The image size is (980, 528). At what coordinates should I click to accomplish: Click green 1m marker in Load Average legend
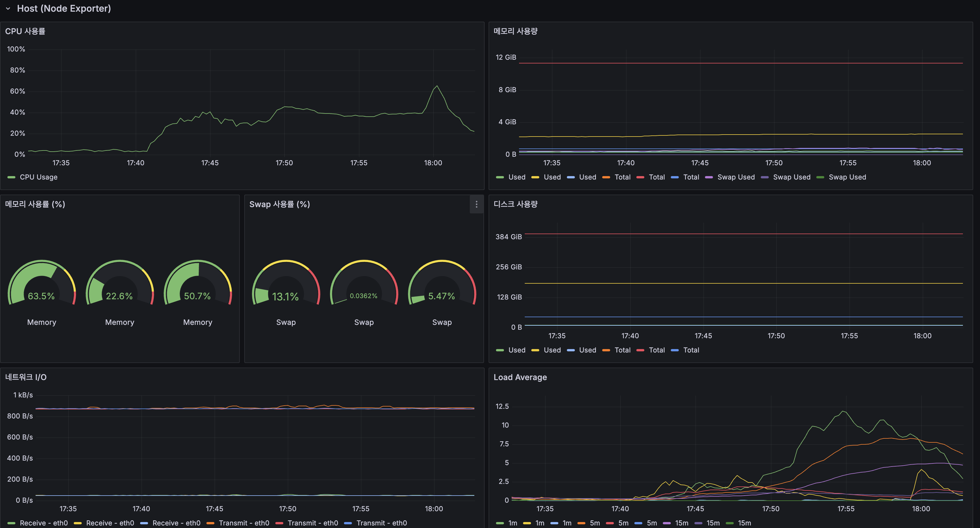pyautogui.click(x=500, y=523)
